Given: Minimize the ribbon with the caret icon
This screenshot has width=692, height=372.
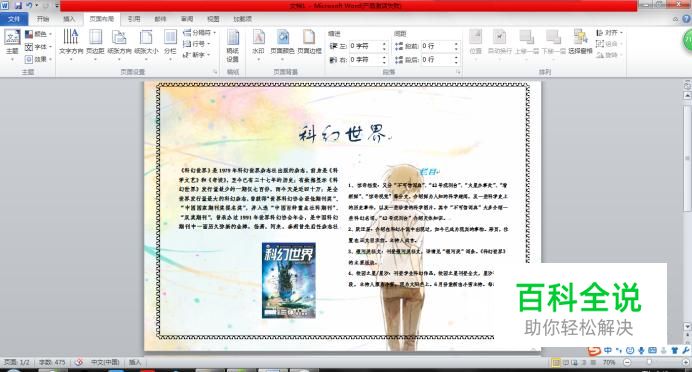Looking at the screenshot, I should coord(675,19).
